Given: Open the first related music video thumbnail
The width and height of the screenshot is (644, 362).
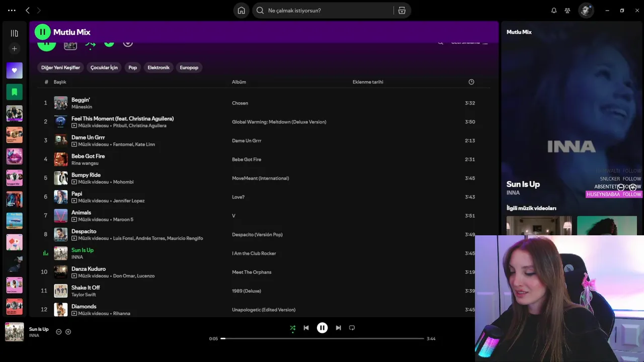Looking at the screenshot, I should (539, 225).
